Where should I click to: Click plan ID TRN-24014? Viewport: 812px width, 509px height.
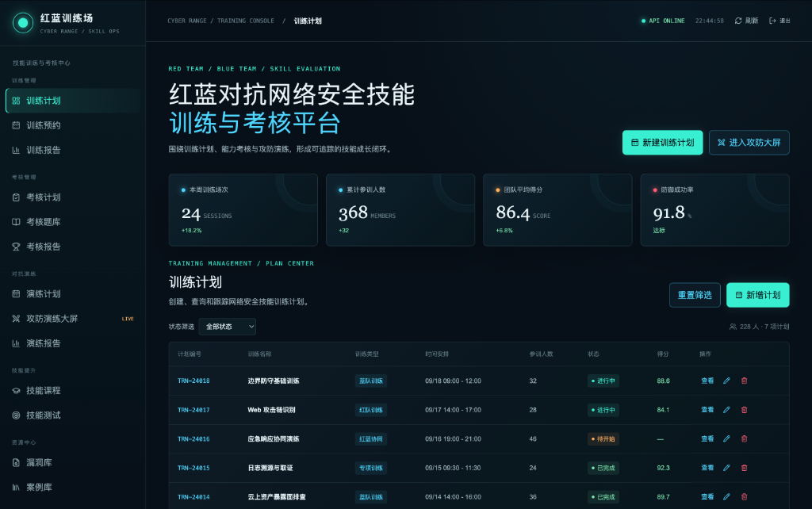click(x=193, y=497)
